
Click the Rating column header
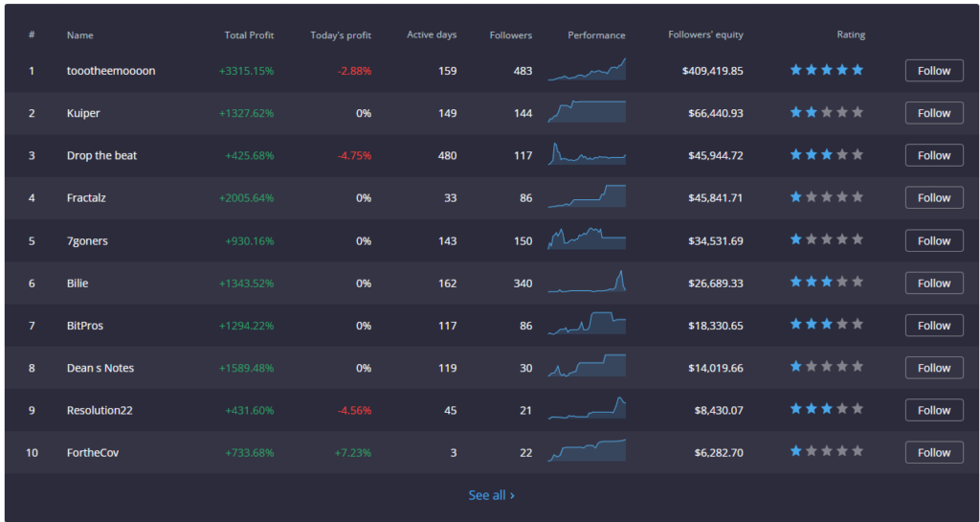click(x=850, y=35)
